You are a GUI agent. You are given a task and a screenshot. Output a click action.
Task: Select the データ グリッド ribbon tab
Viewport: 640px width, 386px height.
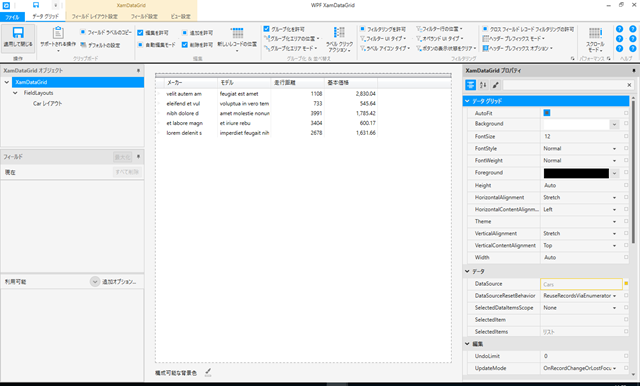[45, 16]
